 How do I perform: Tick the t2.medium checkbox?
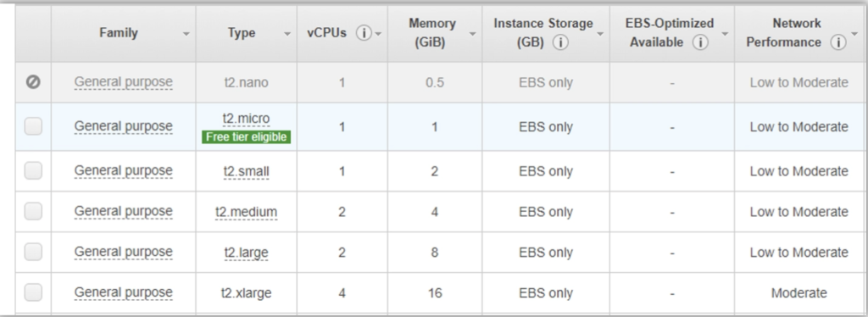33,211
